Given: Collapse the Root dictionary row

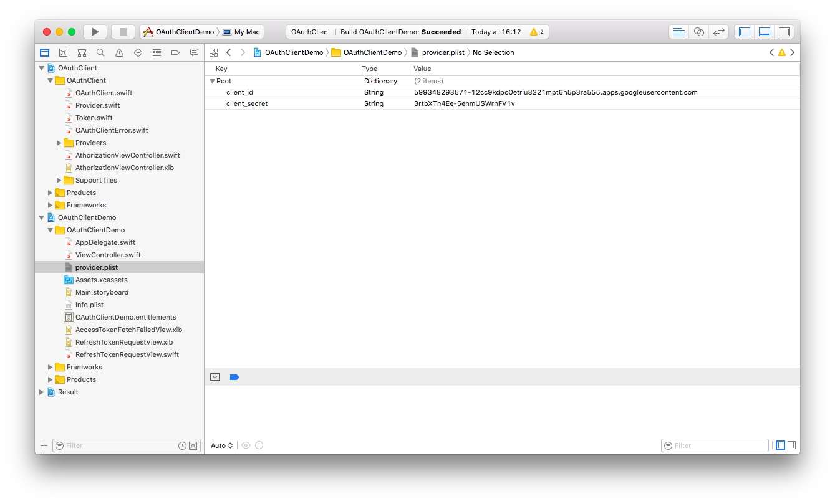Looking at the screenshot, I should 212,81.
